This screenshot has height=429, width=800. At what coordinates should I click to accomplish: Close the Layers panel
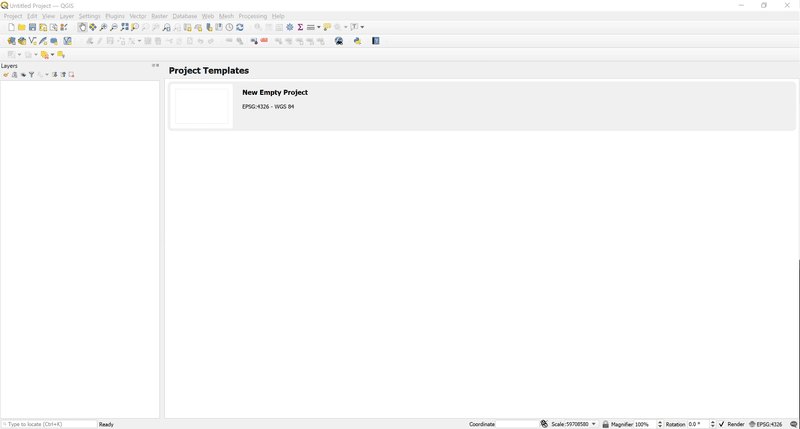point(158,65)
